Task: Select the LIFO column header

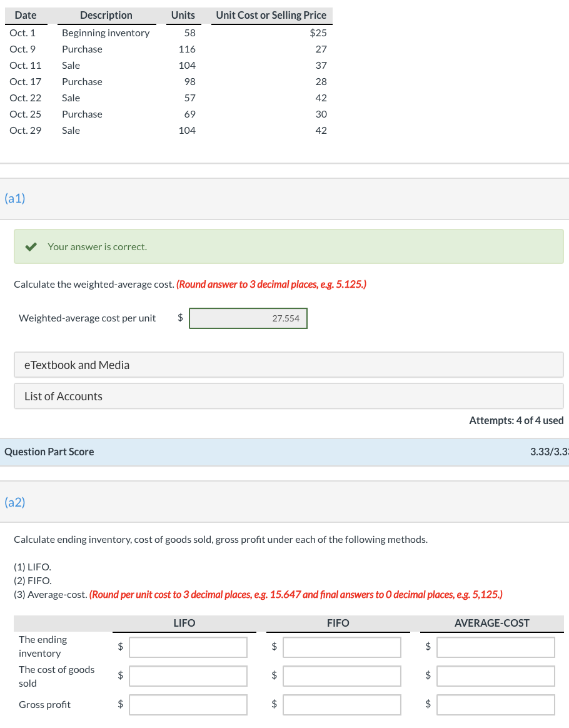Action: [183, 623]
